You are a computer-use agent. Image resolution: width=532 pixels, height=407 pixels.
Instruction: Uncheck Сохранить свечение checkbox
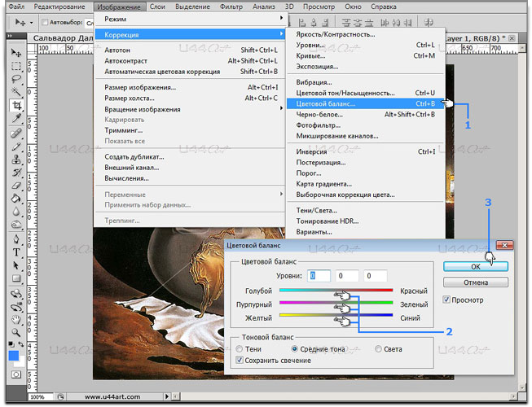pos(240,361)
